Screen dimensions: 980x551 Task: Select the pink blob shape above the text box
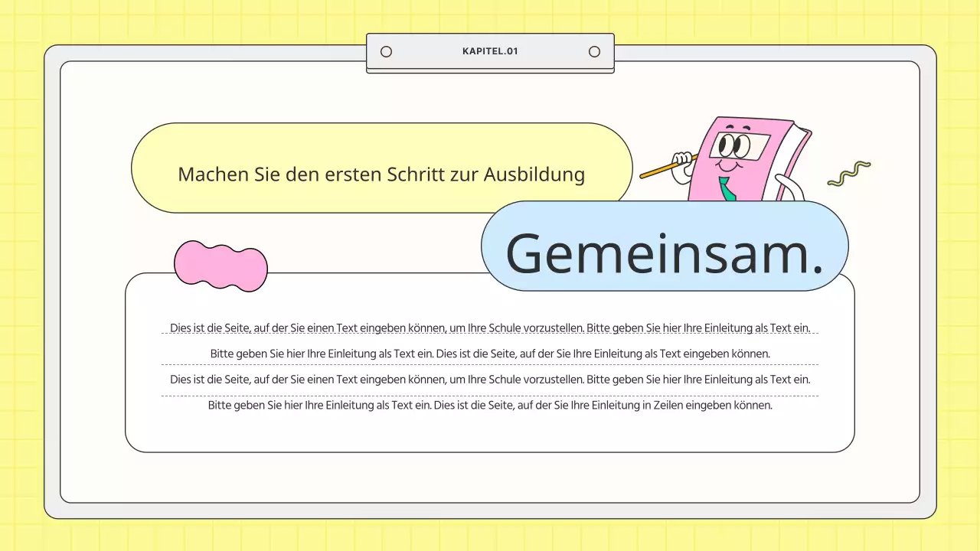point(220,266)
